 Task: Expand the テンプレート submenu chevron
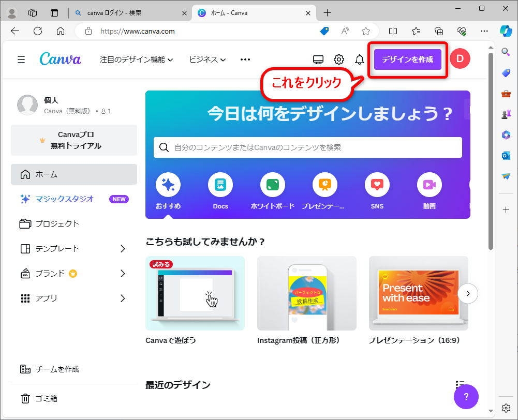pyautogui.click(x=123, y=249)
